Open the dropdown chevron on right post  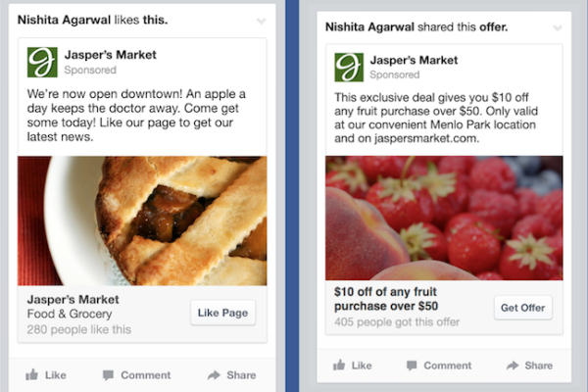[556, 26]
